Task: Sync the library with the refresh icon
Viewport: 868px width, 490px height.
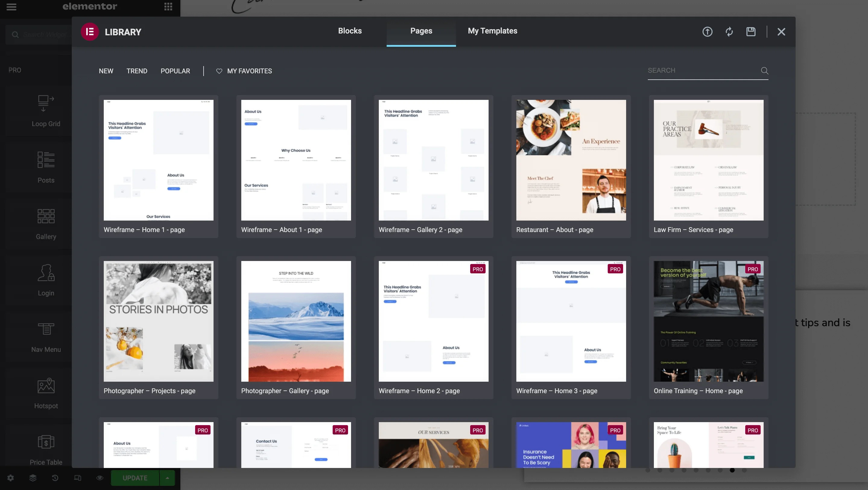Action: (729, 32)
